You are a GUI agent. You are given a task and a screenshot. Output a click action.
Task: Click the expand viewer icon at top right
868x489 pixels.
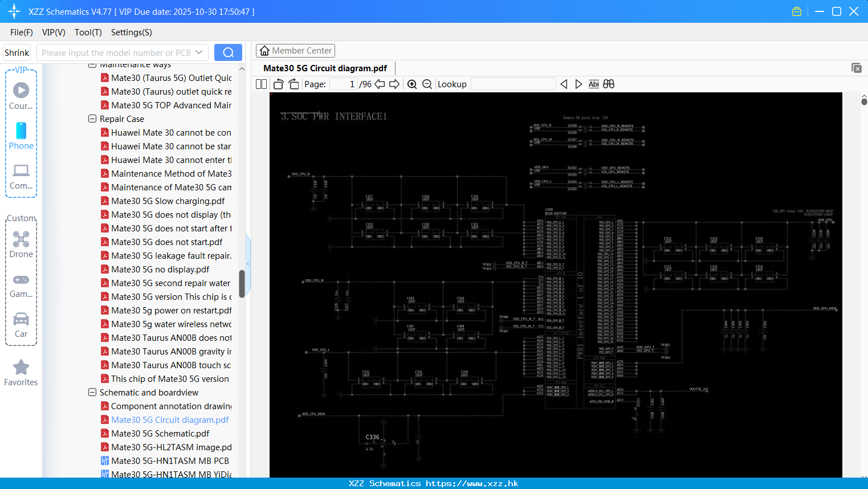(856, 68)
